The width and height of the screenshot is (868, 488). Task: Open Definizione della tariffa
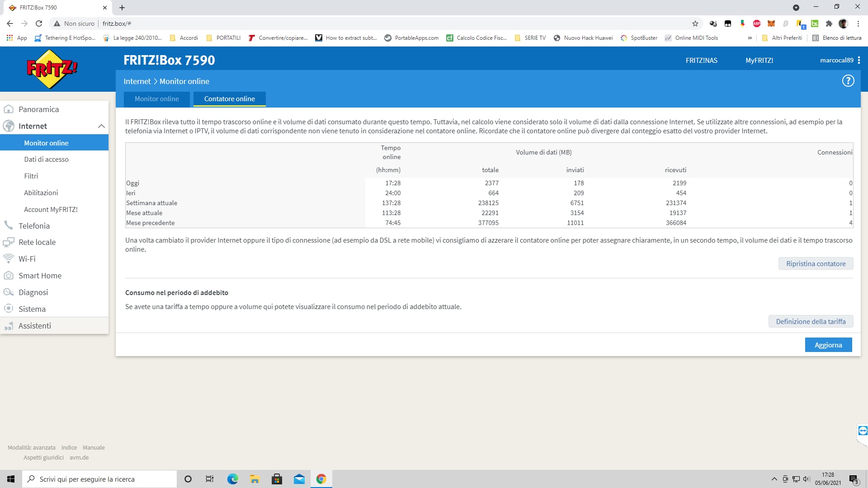(x=811, y=321)
